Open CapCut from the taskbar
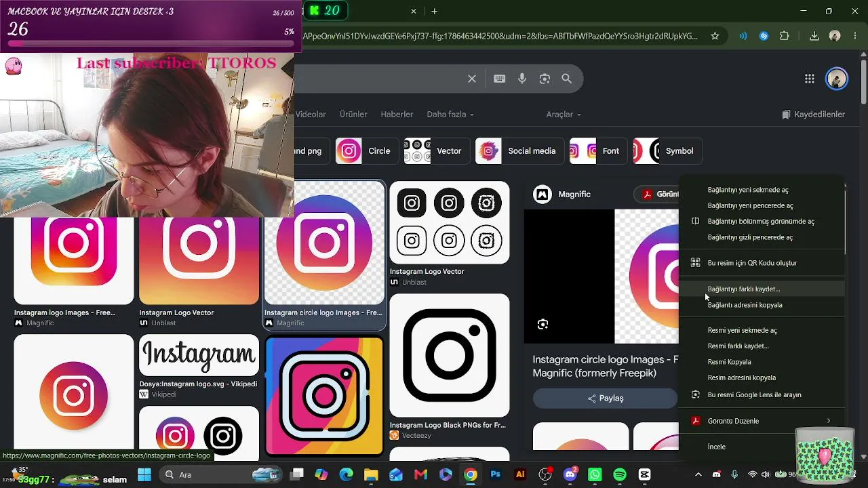This screenshot has width=868, height=488. click(x=644, y=474)
